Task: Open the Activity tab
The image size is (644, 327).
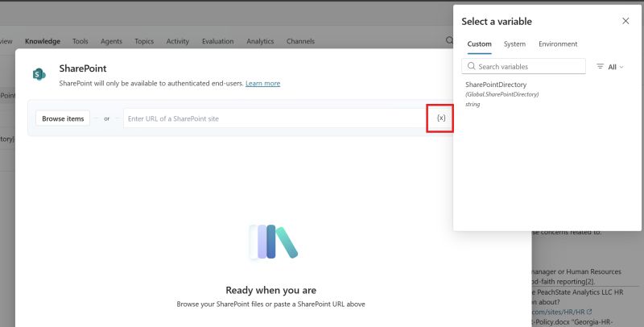Action: [x=177, y=41]
